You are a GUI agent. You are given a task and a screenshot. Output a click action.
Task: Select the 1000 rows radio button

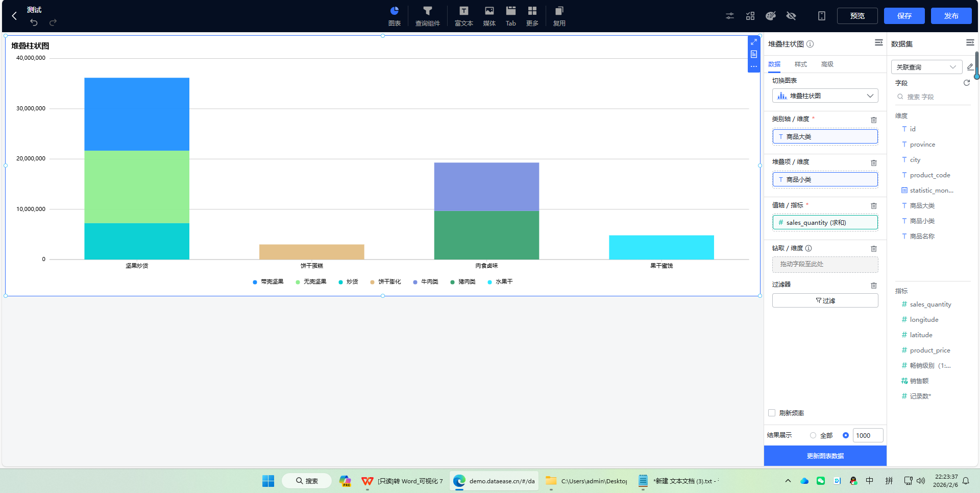click(x=846, y=435)
